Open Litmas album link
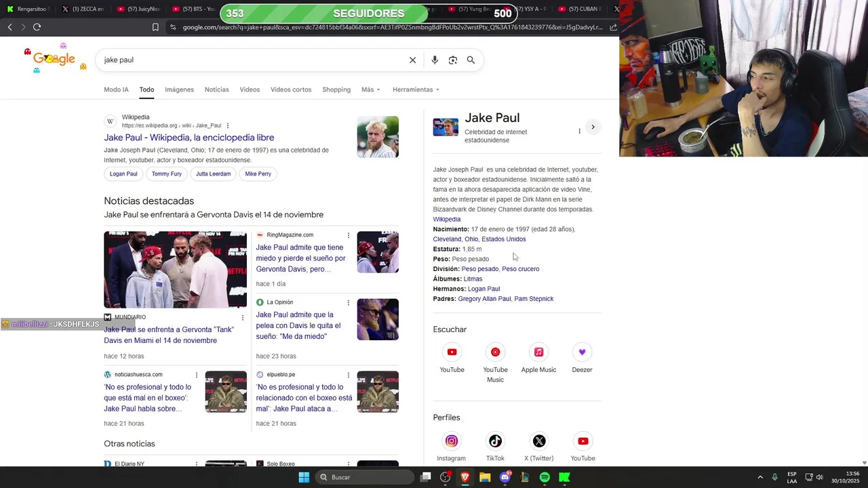The height and width of the screenshot is (488, 868). [x=473, y=279]
